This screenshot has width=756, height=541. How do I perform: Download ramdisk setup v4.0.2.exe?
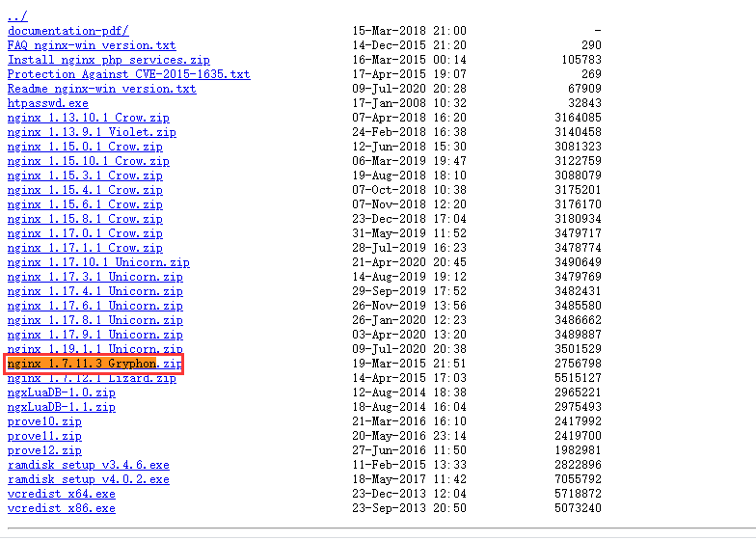tap(89, 479)
